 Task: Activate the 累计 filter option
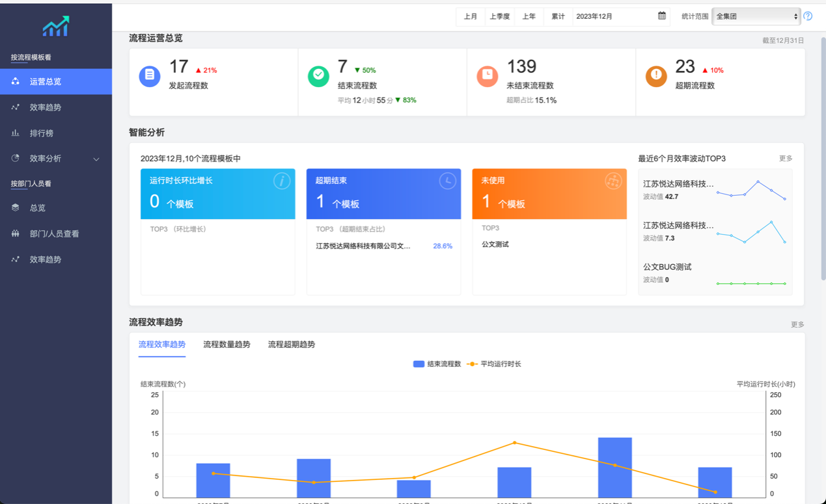tap(558, 16)
